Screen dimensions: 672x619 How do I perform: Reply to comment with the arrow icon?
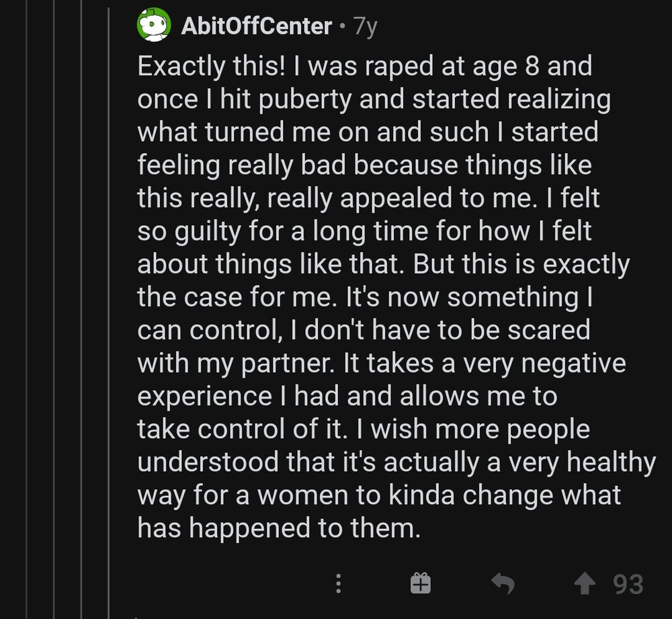click(x=502, y=583)
